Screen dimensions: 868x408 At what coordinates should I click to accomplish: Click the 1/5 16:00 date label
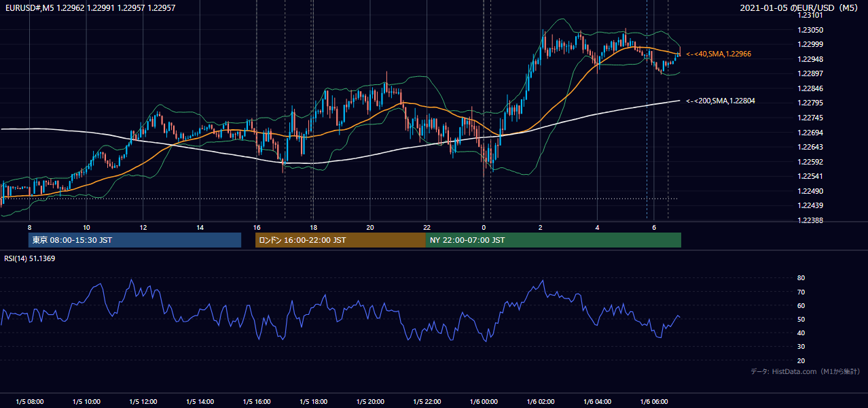(256, 402)
